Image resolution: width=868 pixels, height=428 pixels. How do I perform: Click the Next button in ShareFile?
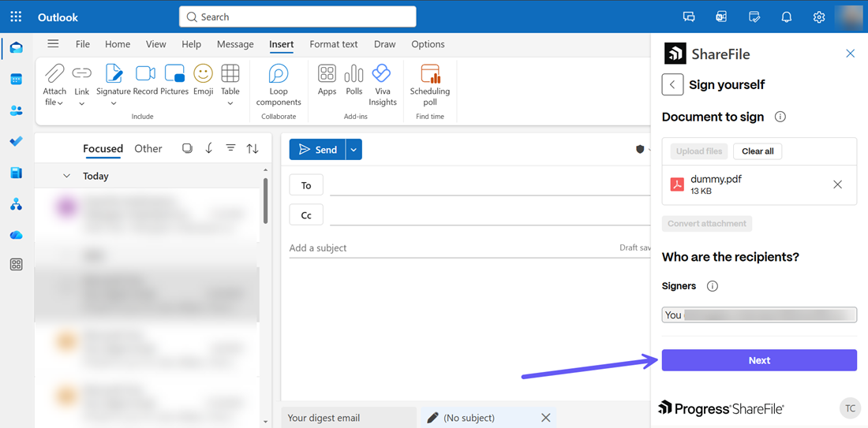click(x=759, y=360)
